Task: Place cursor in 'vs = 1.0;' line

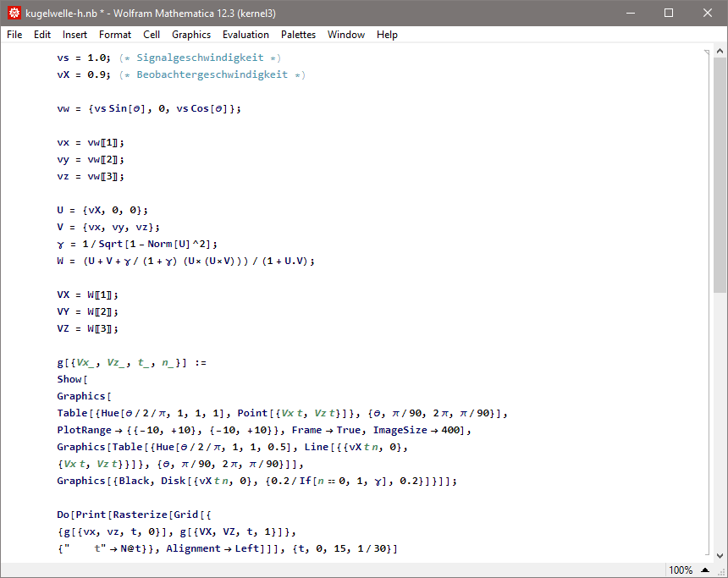Action: (84, 58)
